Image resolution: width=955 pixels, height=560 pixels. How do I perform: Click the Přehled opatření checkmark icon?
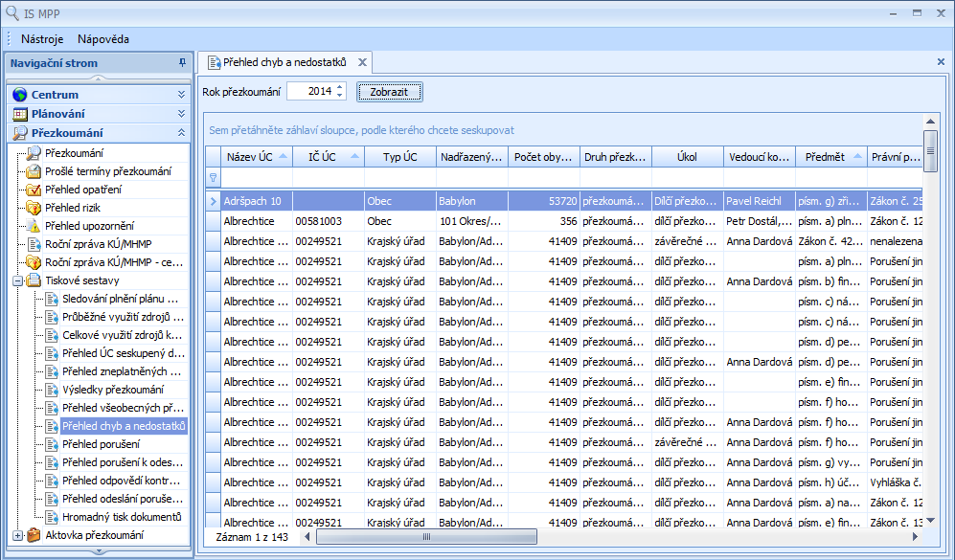point(34,190)
